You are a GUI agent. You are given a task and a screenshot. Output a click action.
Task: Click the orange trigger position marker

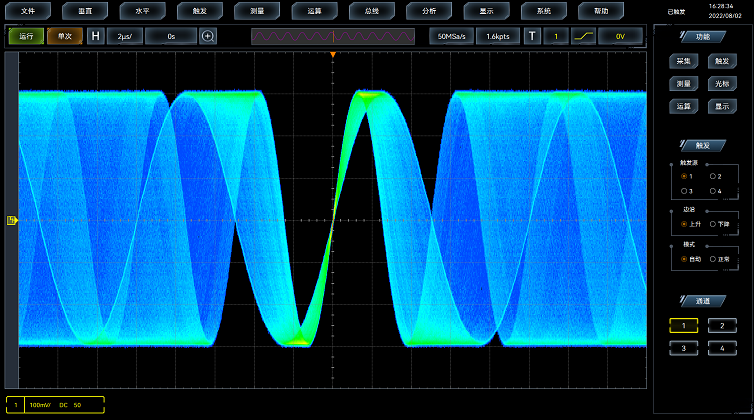(x=333, y=53)
